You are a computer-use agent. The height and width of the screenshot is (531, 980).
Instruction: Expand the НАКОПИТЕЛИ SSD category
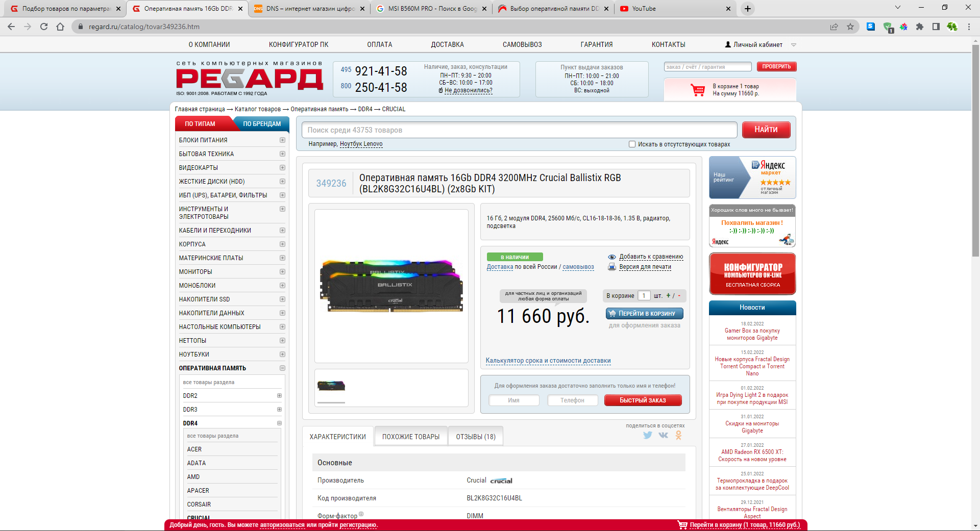point(282,299)
